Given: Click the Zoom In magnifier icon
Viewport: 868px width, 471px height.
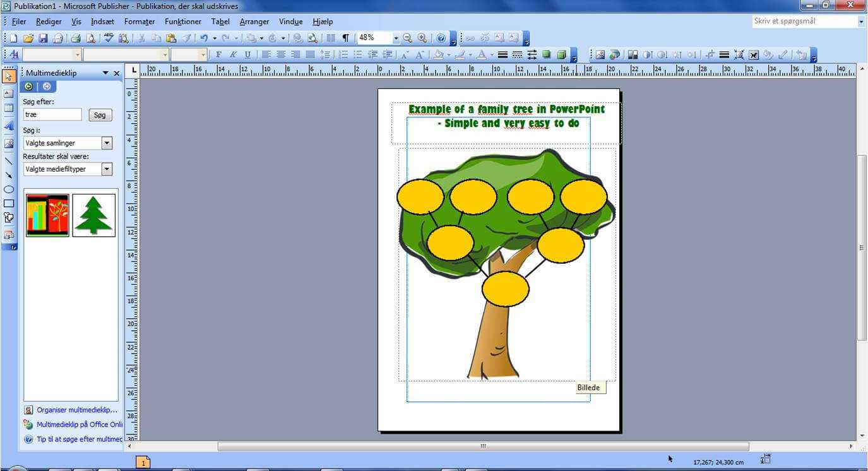Looking at the screenshot, I should (x=422, y=39).
